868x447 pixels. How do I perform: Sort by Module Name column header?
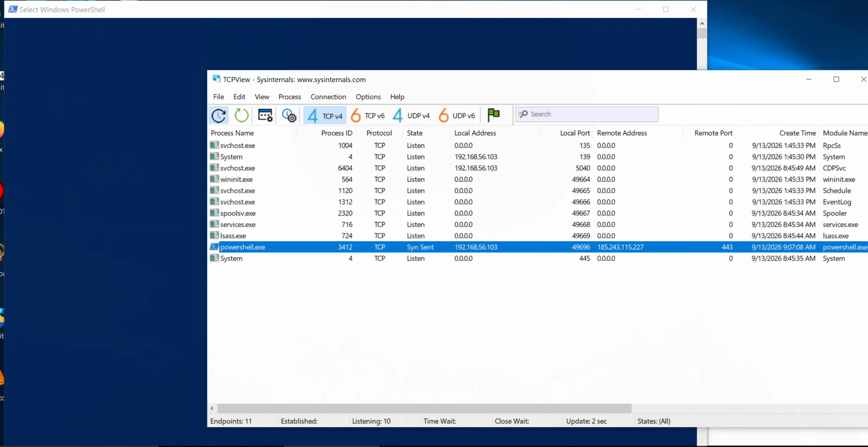click(x=844, y=133)
